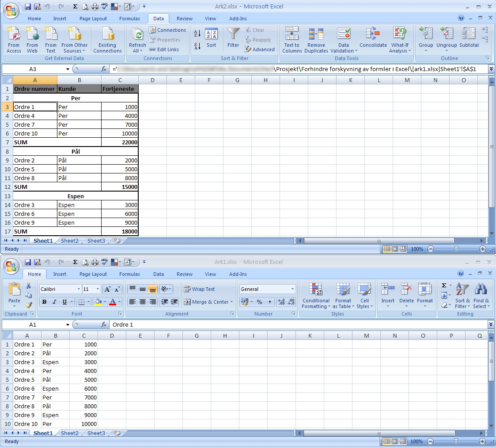Select the Format Painter brush icon
Screen dimensions: 496x448
coord(29,305)
